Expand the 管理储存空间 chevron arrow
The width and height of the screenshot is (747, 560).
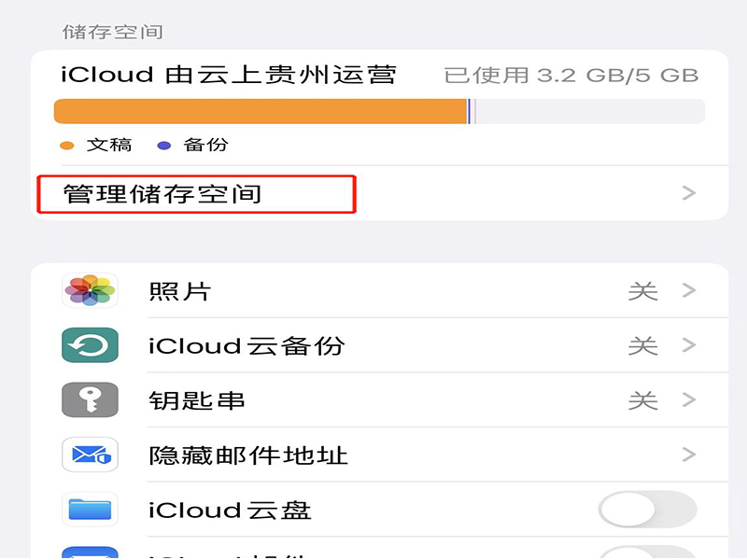click(x=689, y=193)
